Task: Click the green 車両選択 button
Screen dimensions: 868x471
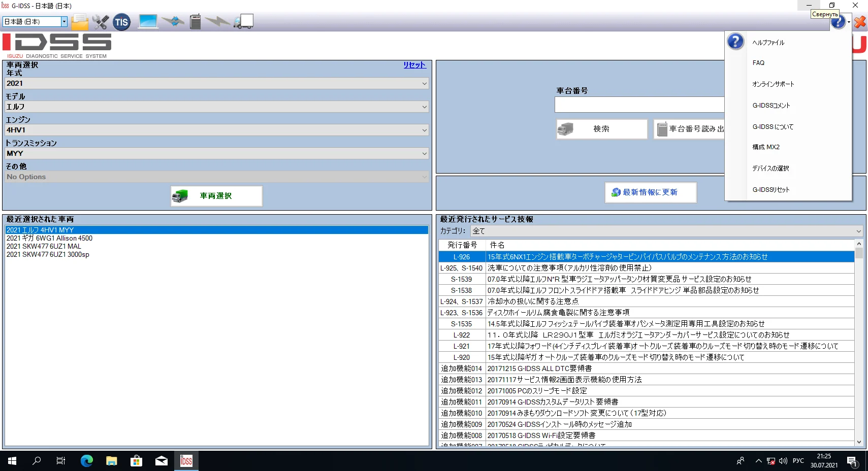Action: tap(216, 196)
